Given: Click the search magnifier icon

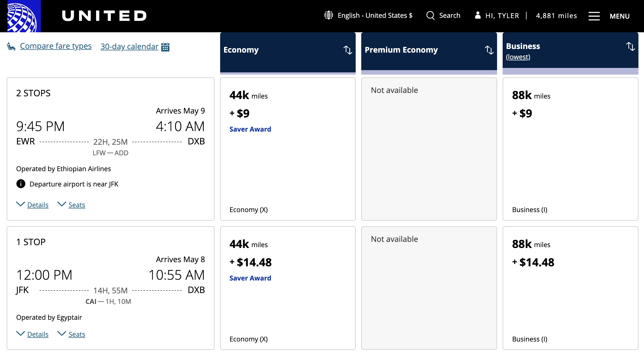Looking at the screenshot, I should (430, 15).
